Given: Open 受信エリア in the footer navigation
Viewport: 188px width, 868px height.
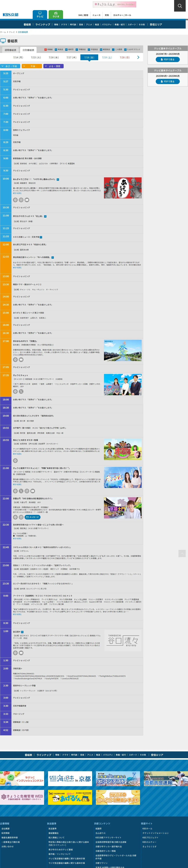Looking at the screenshot, I should pos(157,755).
